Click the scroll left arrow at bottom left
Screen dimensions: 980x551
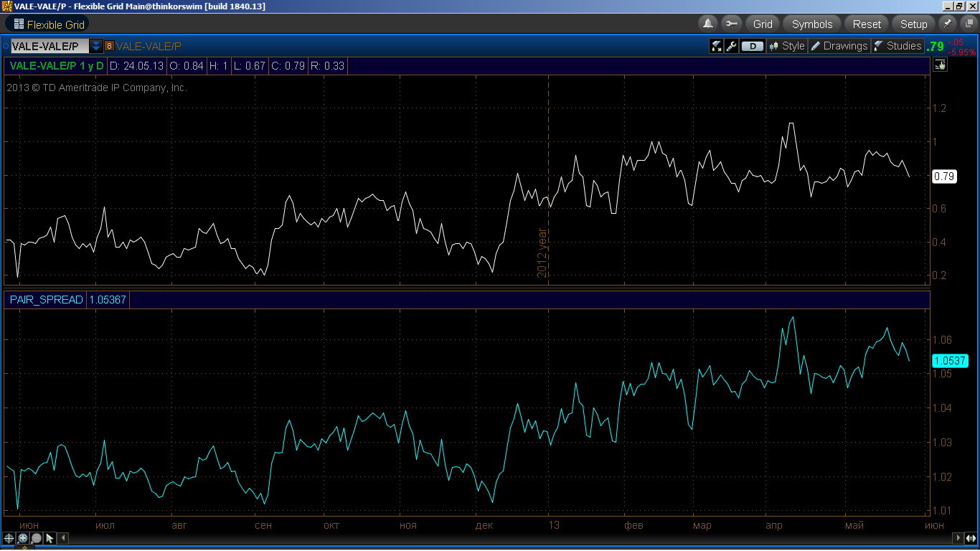pyautogui.click(x=63, y=537)
